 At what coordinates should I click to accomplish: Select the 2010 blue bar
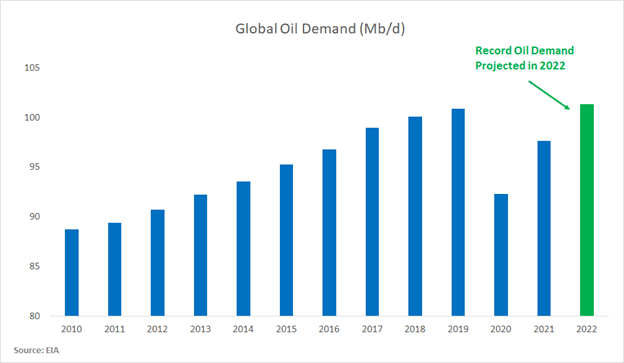[x=72, y=273]
